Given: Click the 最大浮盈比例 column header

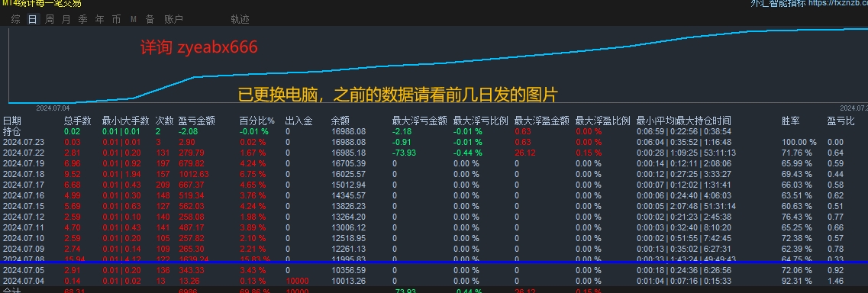Looking at the screenshot, I should [x=603, y=121].
